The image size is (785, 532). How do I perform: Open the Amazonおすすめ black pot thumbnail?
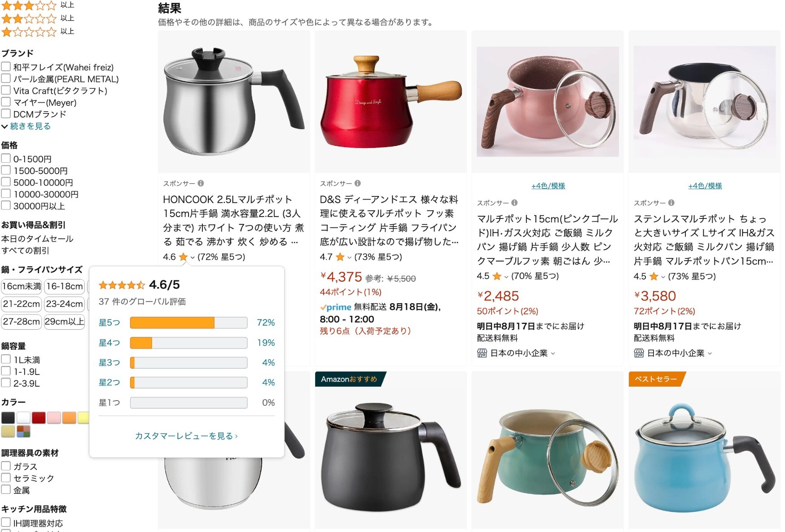(x=390, y=451)
